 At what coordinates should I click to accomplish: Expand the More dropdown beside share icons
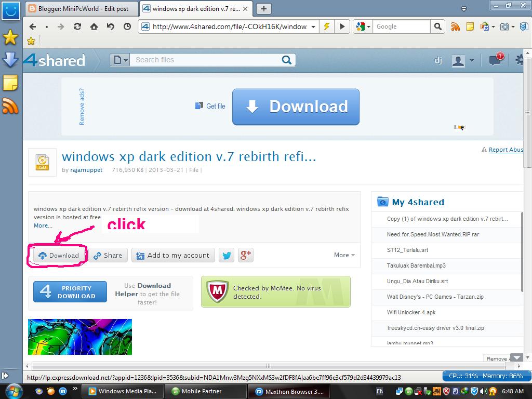tap(344, 255)
